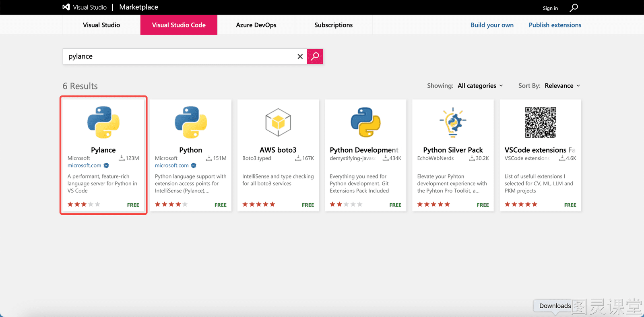The width and height of the screenshot is (644, 317).
Task: Open the Build your own link
Action: (x=492, y=25)
